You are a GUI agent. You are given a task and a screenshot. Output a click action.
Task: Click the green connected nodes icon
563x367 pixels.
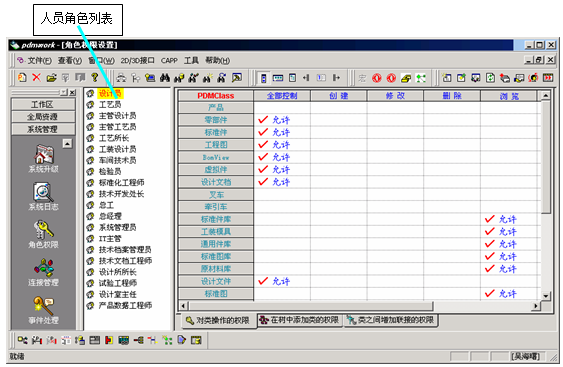point(420,78)
